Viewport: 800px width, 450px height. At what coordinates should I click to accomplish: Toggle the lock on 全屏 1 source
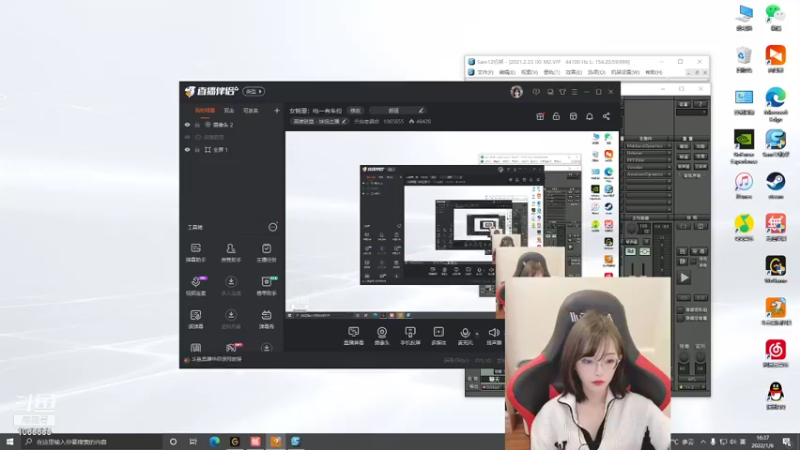tap(197, 149)
